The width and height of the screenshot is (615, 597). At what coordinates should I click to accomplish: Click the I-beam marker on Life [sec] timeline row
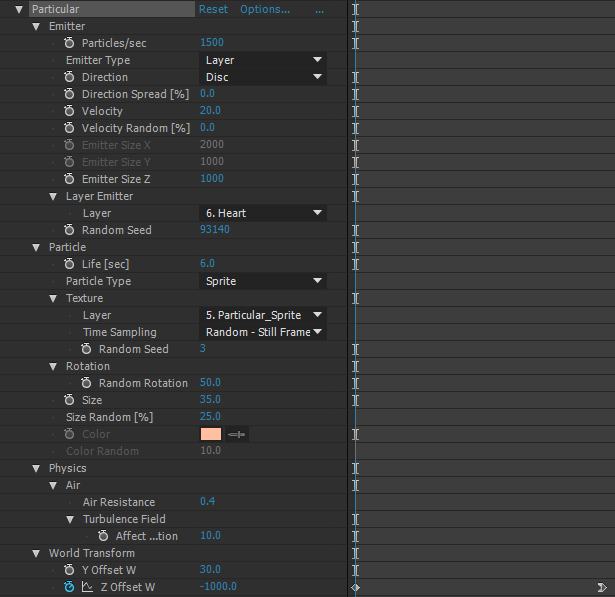pos(355,264)
